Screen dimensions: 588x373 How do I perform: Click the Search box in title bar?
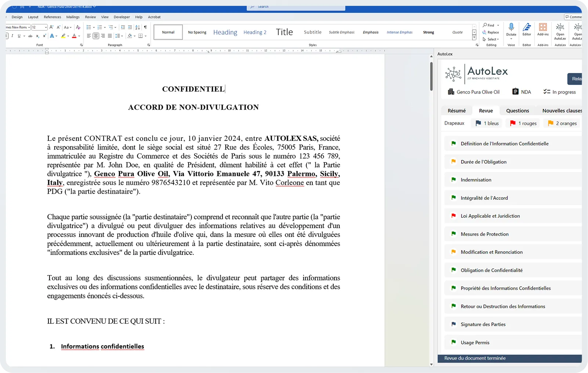pos(296,7)
